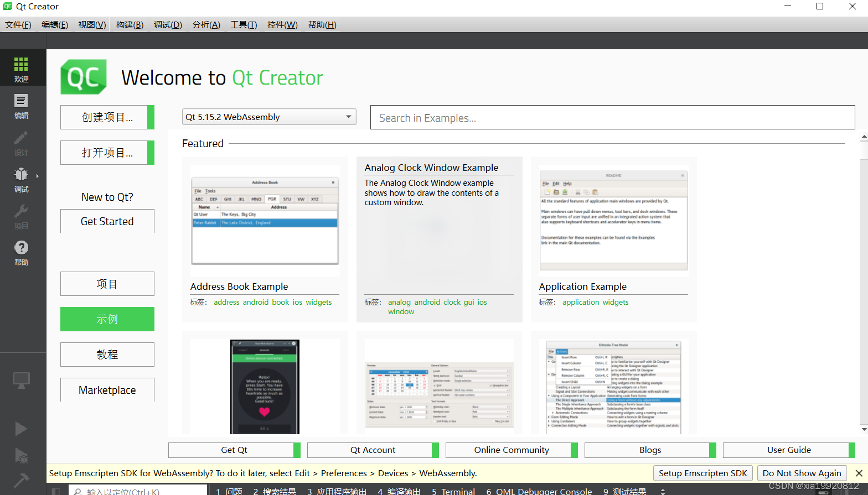Open the 4 编译输出 pane

pos(399,491)
